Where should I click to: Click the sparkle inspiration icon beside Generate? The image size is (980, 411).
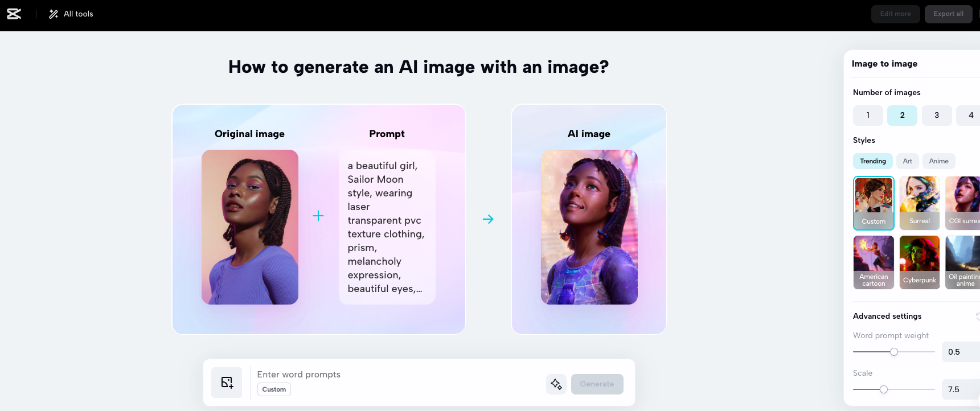click(x=556, y=384)
